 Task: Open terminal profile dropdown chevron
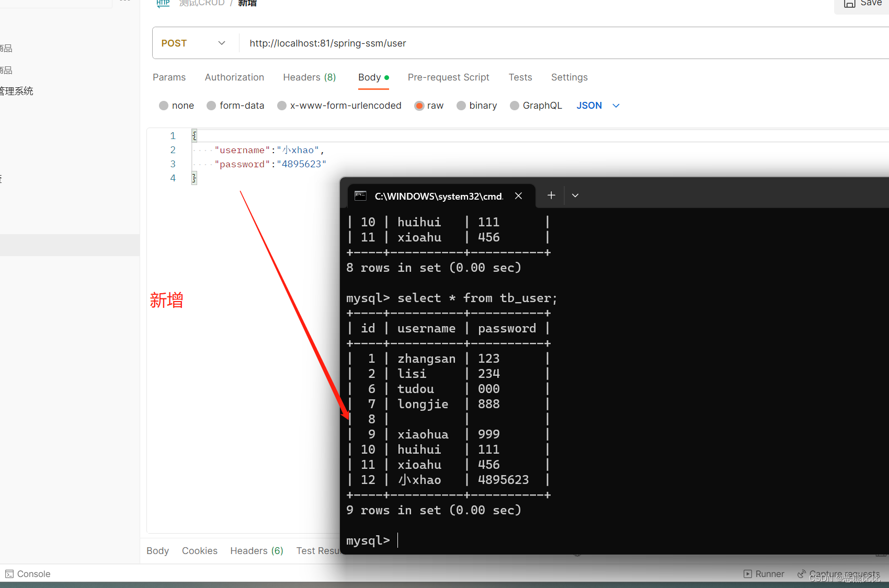pos(575,195)
